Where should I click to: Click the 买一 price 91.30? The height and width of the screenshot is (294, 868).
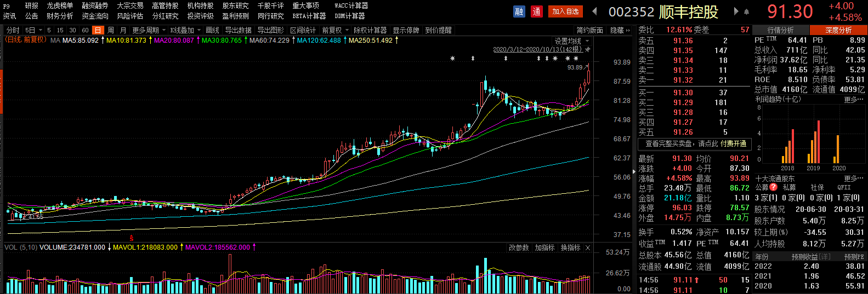pyautogui.click(x=683, y=93)
